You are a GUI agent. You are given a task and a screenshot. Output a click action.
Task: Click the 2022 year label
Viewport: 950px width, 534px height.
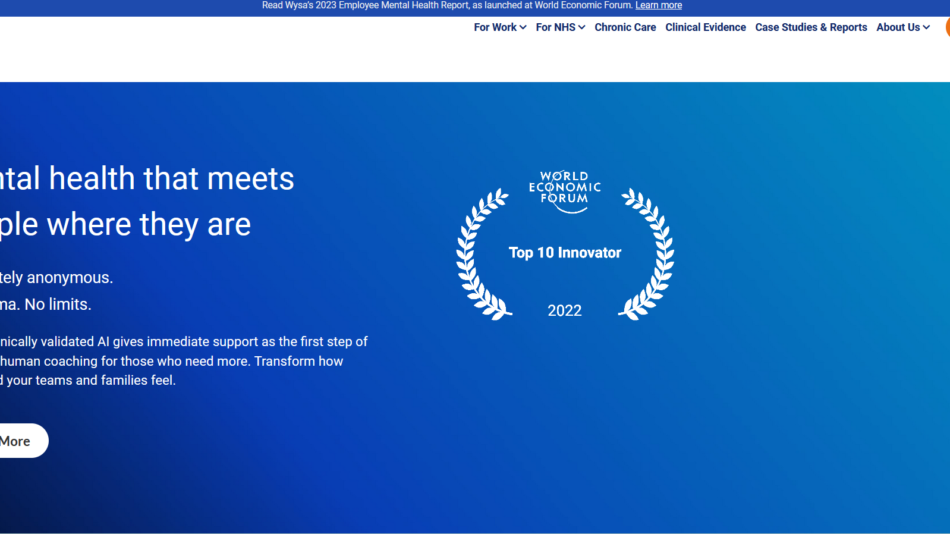pos(564,311)
